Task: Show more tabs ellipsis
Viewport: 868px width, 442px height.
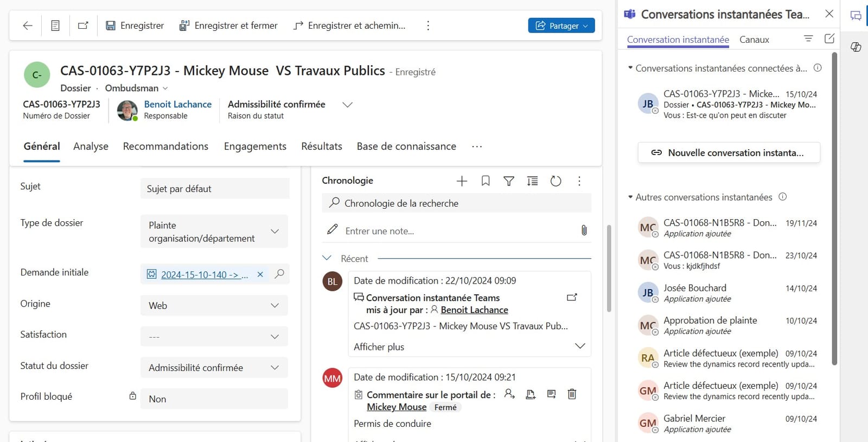Action: click(477, 146)
